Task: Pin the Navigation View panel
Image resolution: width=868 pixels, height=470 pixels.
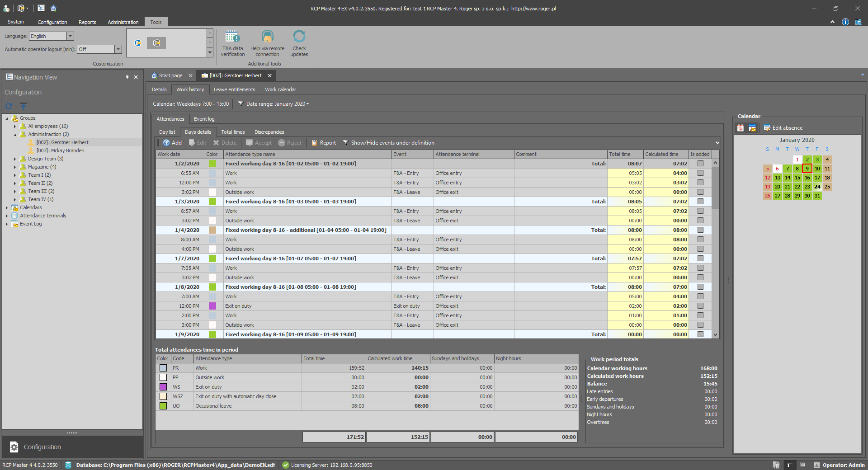Action: [x=127, y=77]
